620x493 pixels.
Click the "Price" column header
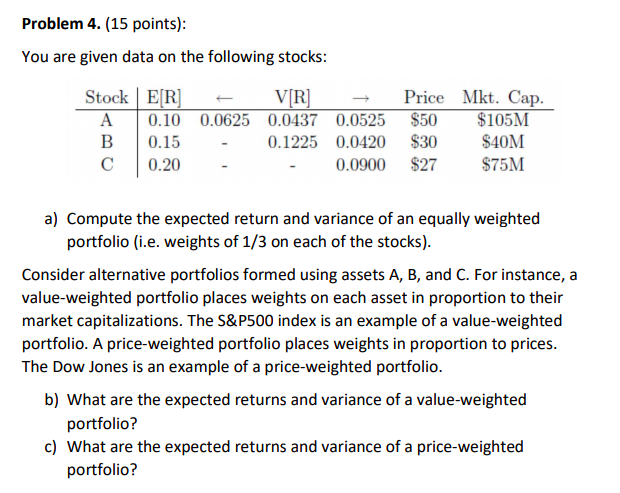(424, 98)
